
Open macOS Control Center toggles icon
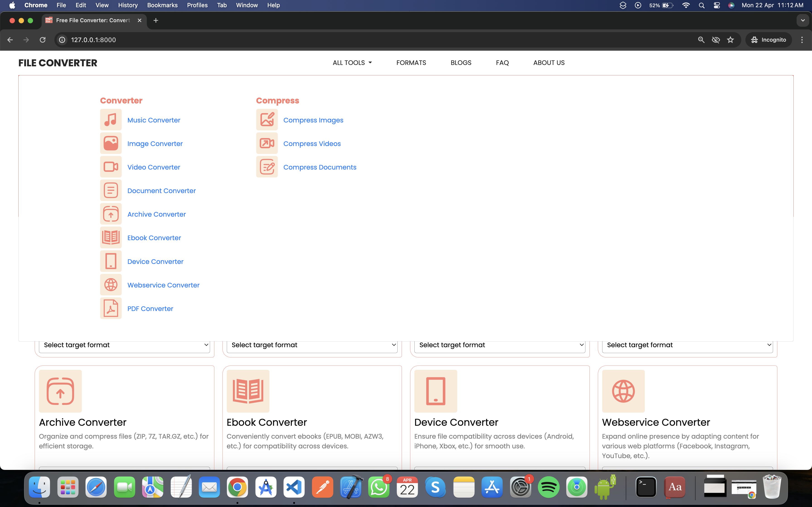point(717,5)
